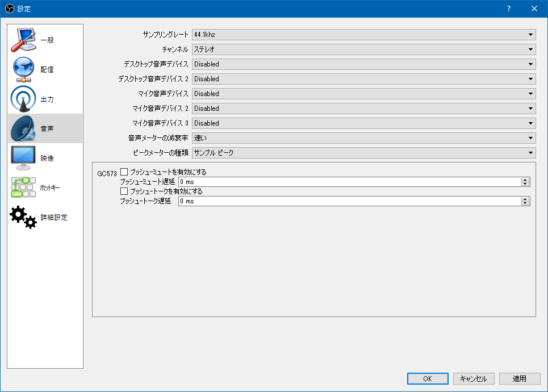Increase プッシュミュート遅延 with up arrow

525,180
